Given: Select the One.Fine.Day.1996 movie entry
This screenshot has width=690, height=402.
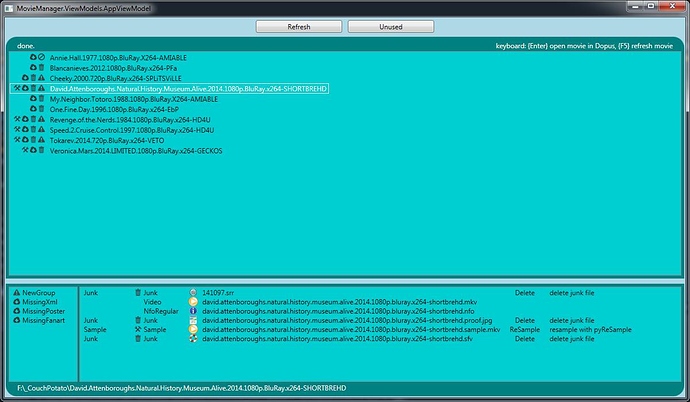Looking at the screenshot, I should pyautogui.click(x=114, y=110).
